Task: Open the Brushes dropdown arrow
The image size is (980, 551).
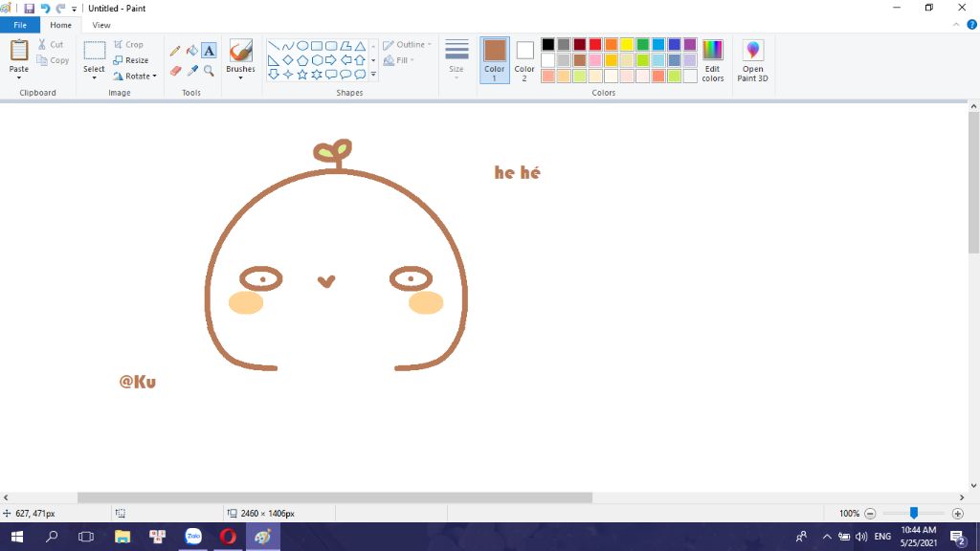Action: (240, 77)
